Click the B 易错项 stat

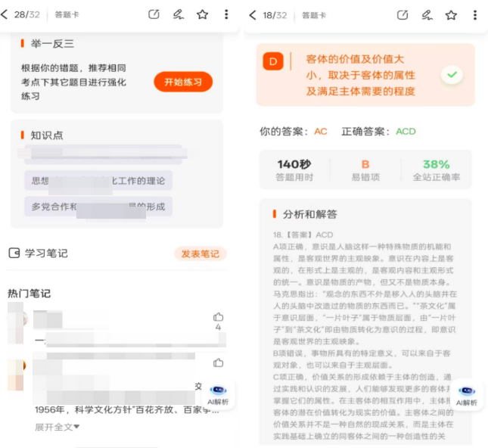pos(365,170)
